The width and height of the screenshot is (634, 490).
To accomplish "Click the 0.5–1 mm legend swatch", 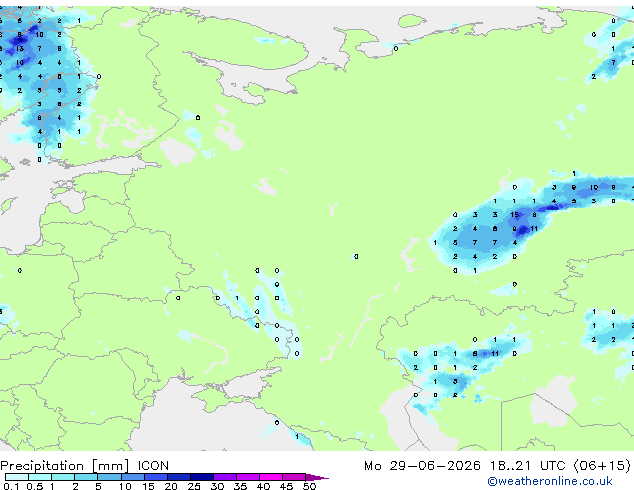I will pyautogui.click(x=40, y=477).
